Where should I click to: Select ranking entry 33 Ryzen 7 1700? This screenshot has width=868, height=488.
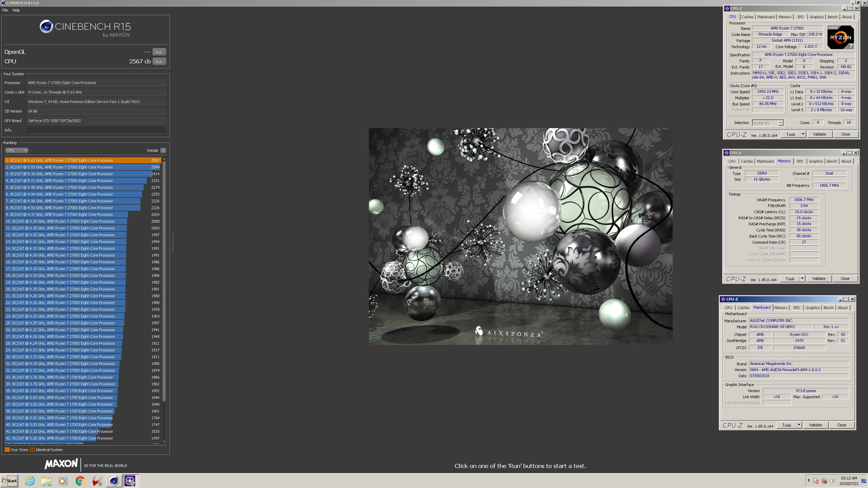pos(83,377)
